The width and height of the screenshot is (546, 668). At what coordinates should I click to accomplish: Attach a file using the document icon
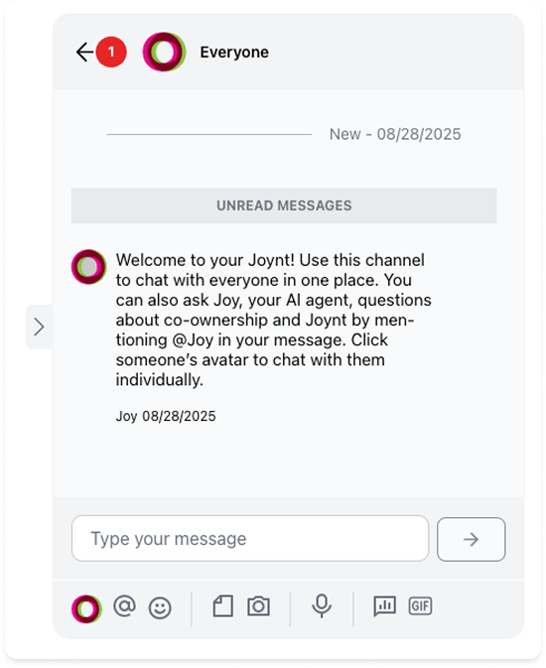pos(223,606)
